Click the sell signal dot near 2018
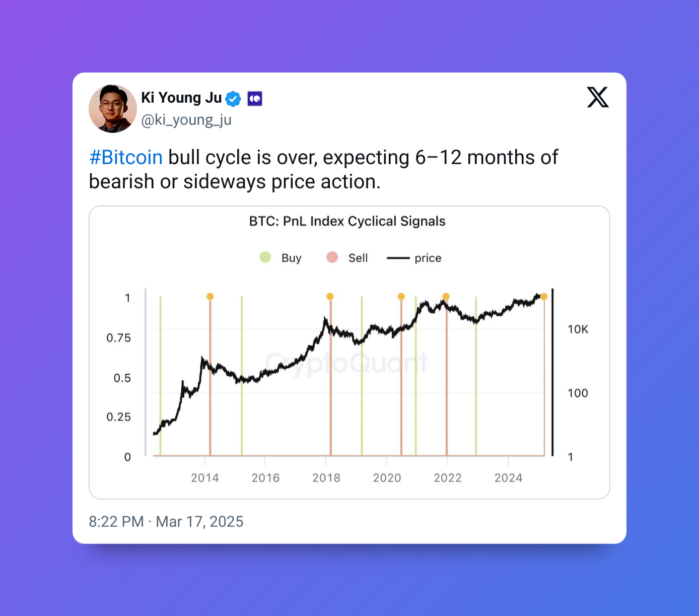This screenshot has height=616, width=699. 330,297
